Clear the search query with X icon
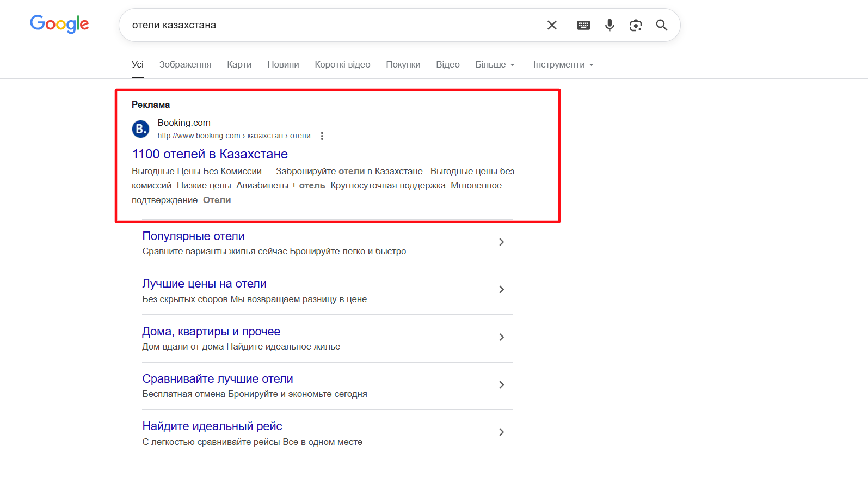Image resolution: width=868 pixels, height=477 pixels. [552, 25]
